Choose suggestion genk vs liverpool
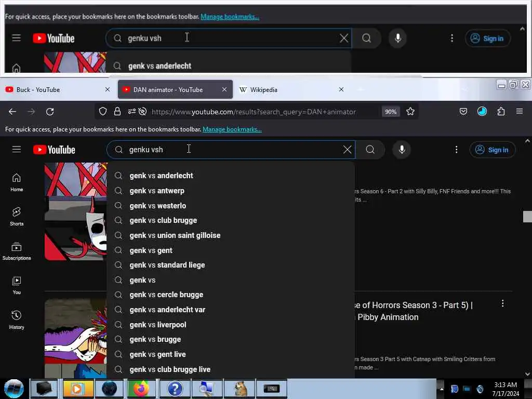 (x=231, y=325)
